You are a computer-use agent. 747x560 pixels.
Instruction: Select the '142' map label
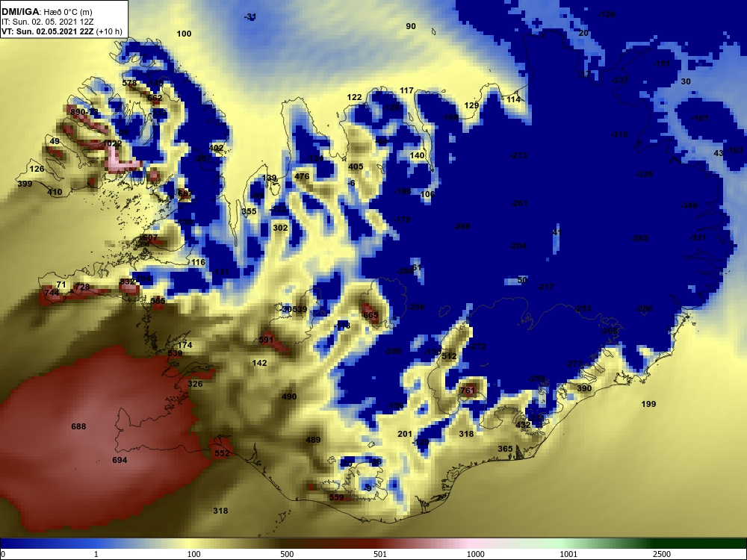point(260,363)
